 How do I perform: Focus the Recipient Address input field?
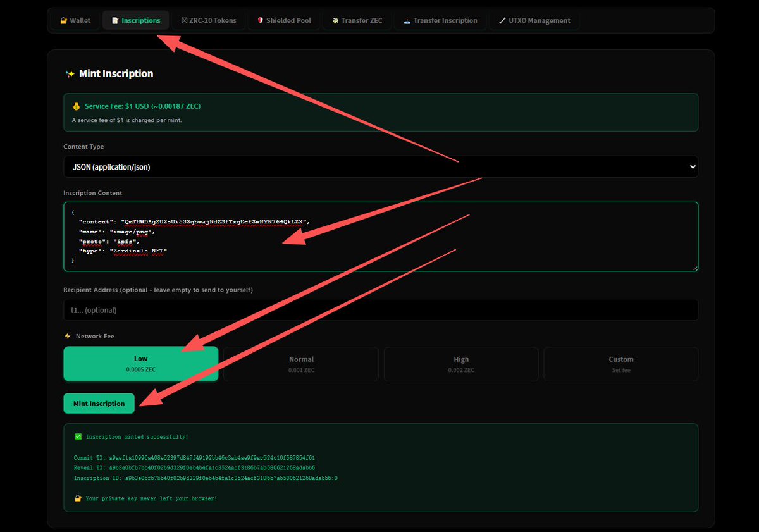381,310
